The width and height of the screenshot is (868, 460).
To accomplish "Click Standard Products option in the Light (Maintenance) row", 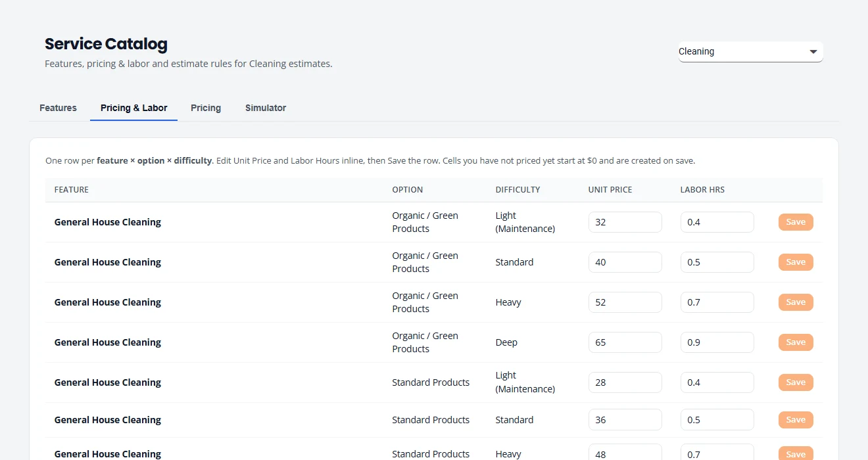I will pos(431,382).
